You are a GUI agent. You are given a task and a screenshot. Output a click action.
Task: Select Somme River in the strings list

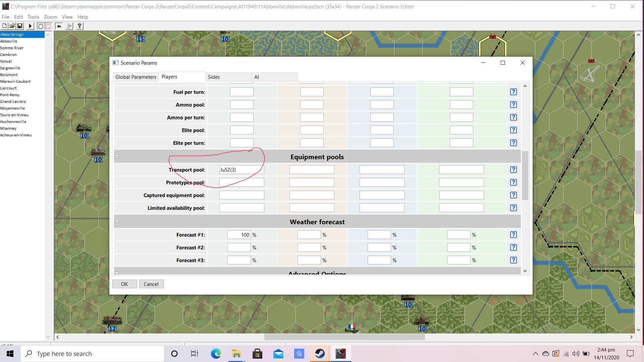(22, 48)
